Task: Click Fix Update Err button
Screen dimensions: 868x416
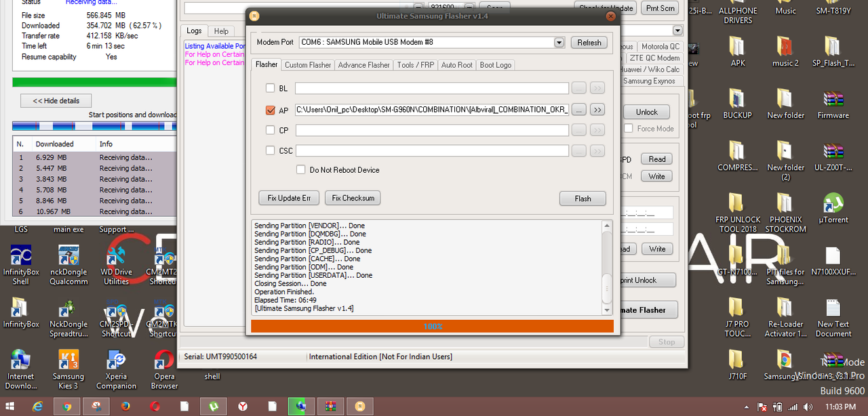Action: coord(289,198)
